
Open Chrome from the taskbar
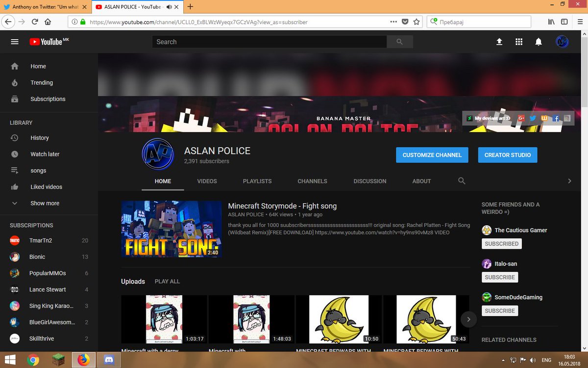click(x=33, y=360)
